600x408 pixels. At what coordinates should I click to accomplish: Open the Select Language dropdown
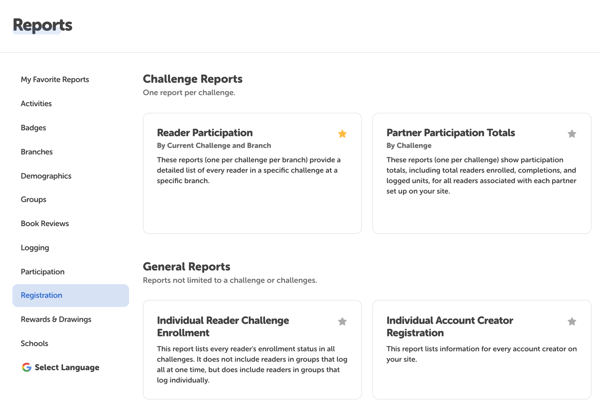coord(67,367)
